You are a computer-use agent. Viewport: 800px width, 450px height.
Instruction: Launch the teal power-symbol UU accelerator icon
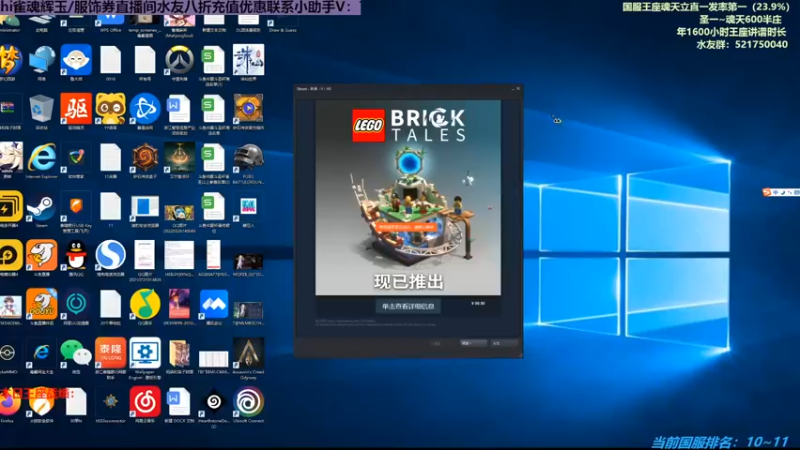pyautogui.click(x=76, y=304)
